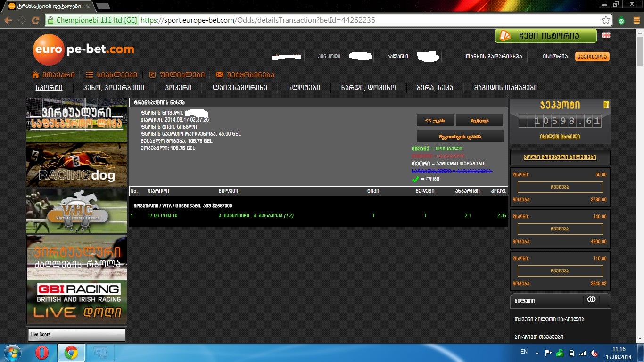Click the Chrome taskbar icon
Screen dimensions: 644x362
[71, 353]
